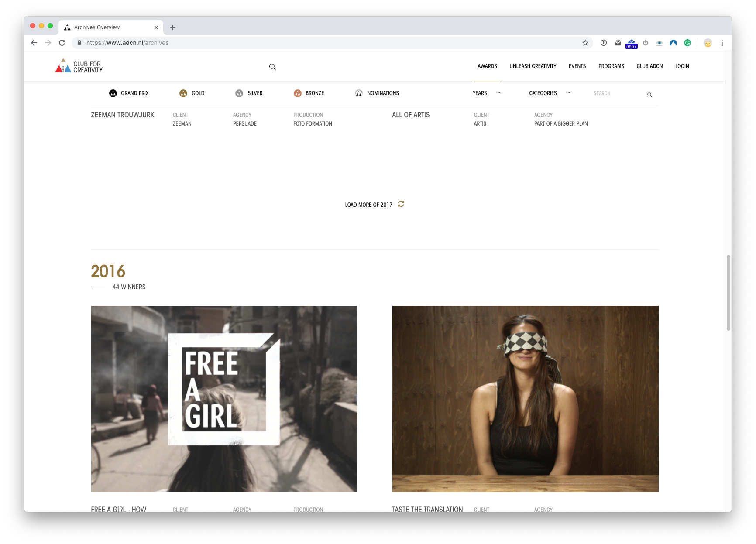Click the refresh icon beside Load More of 2017
Viewport: 756px width, 544px height.
click(401, 204)
